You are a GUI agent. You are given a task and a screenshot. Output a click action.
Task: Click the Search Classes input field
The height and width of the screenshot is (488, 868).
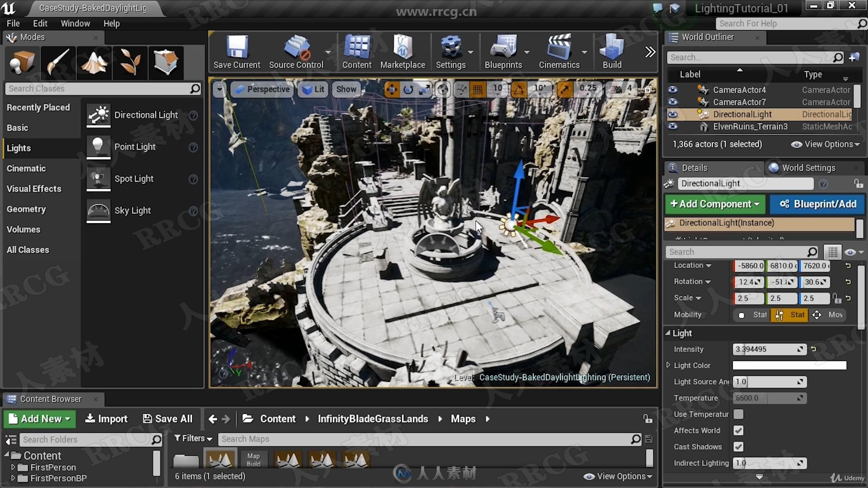click(103, 89)
